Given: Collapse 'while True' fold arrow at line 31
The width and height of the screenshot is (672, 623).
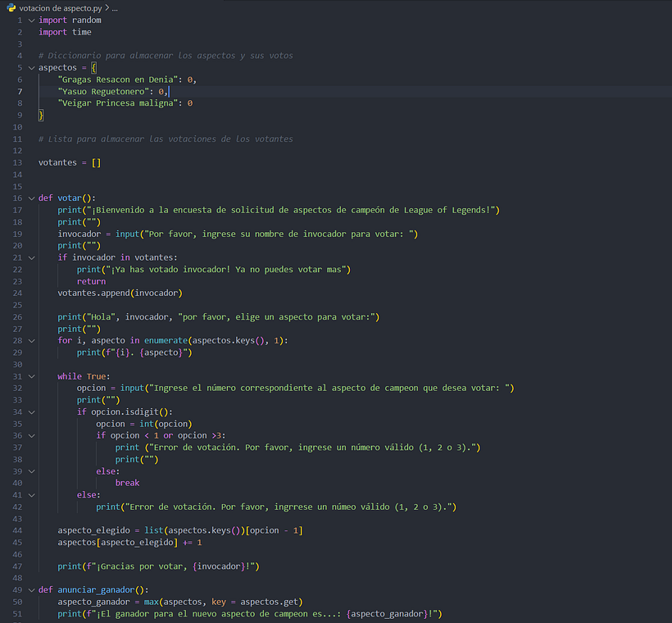Looking at the screenshot, I should [x=31, y=376].
